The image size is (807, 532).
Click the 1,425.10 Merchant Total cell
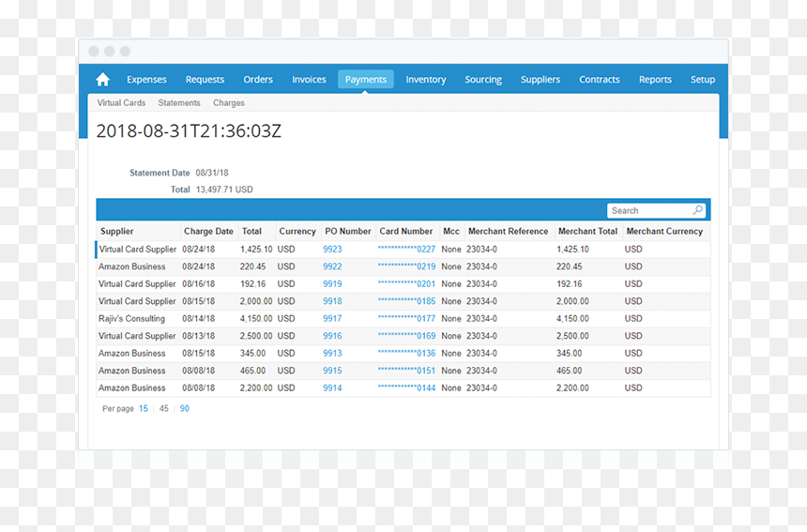coord(572,249)
